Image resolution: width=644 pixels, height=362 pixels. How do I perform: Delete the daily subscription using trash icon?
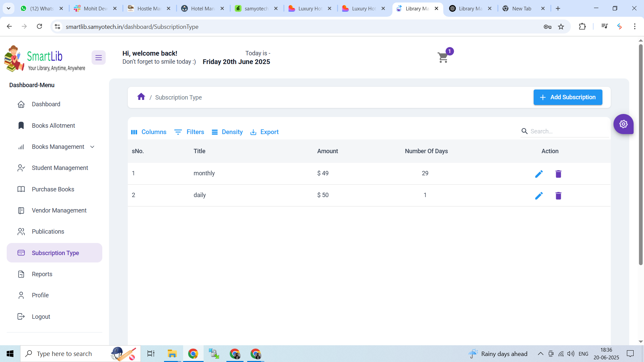[558, 196]
